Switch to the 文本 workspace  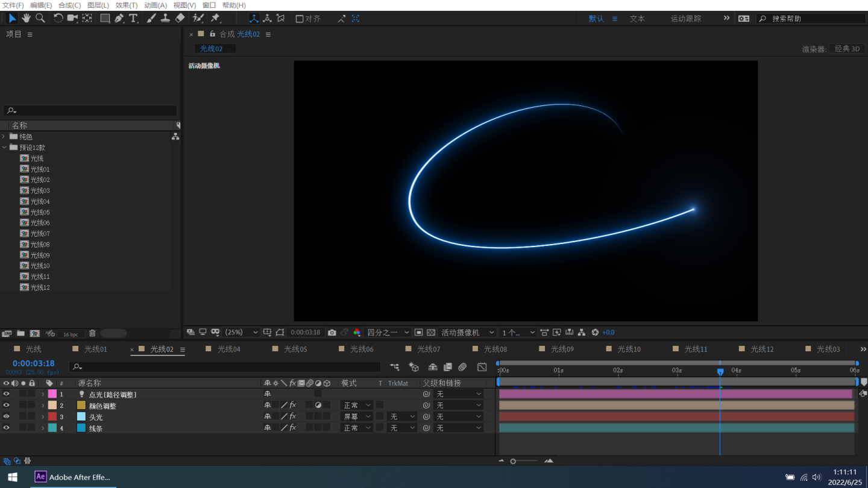click(x=637, y=19)
